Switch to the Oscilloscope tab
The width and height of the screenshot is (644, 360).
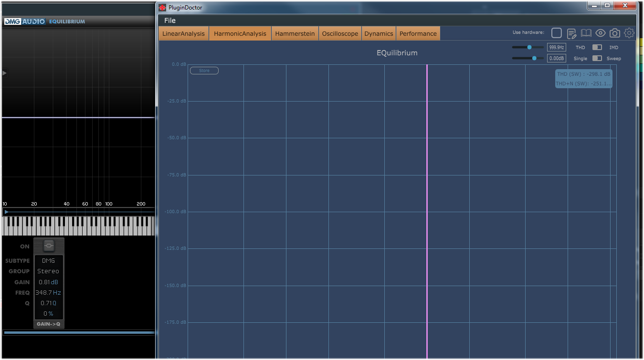point(340,33)
